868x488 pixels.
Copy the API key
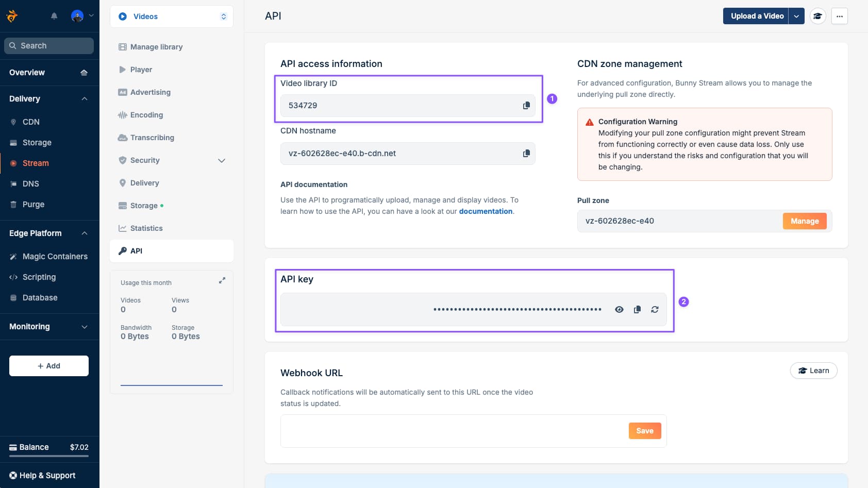coord(637,309)
